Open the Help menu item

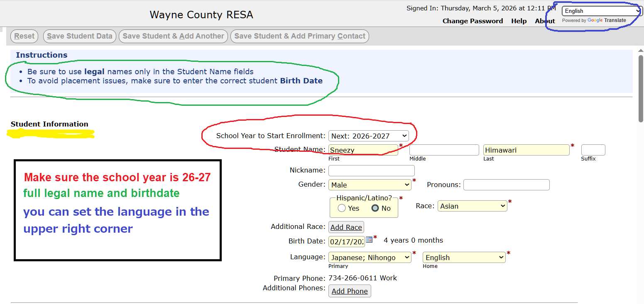click(519, 21)
